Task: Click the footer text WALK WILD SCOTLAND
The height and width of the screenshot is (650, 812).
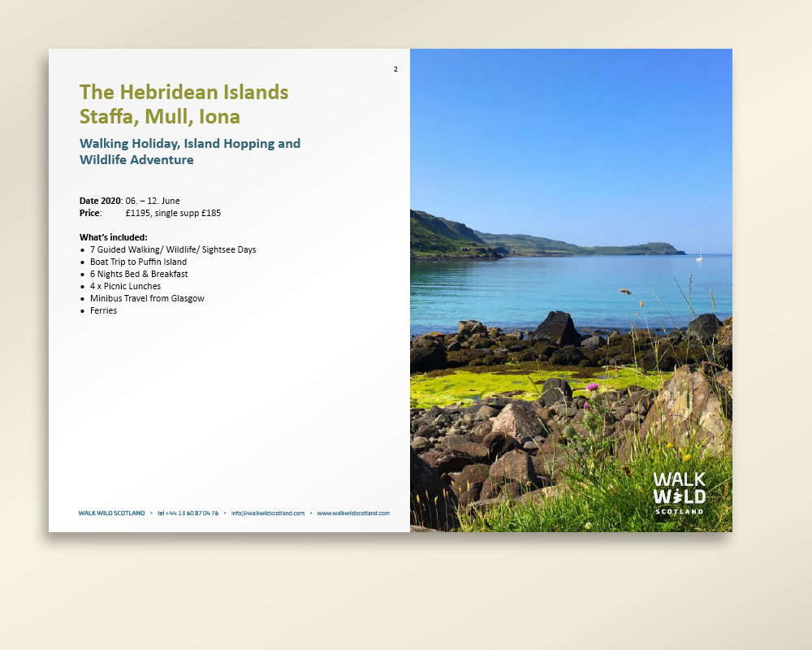Action: (111, 513)
